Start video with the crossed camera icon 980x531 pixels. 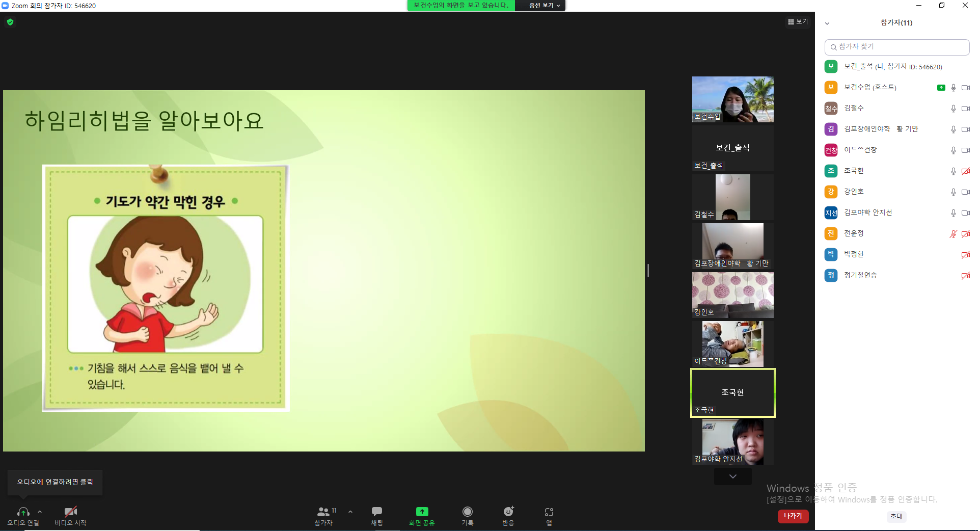point(70,512)
